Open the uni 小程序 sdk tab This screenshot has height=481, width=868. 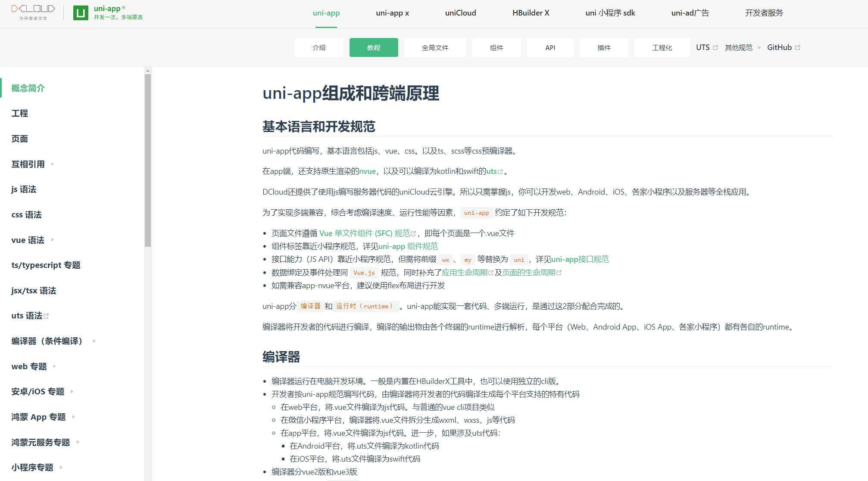click(x=610, y=13)
